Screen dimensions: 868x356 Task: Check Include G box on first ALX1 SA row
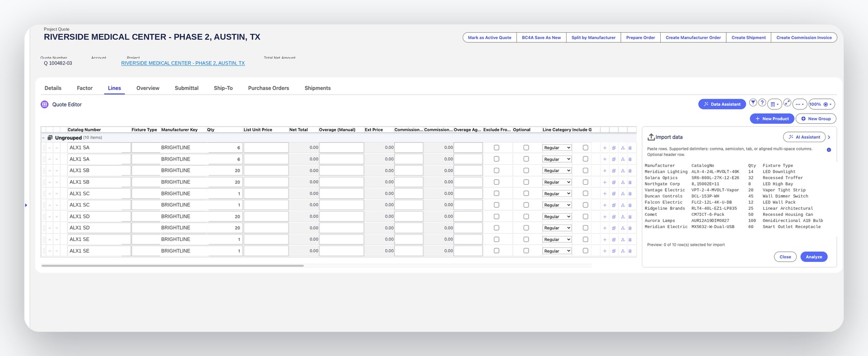(x=585, y=148)
